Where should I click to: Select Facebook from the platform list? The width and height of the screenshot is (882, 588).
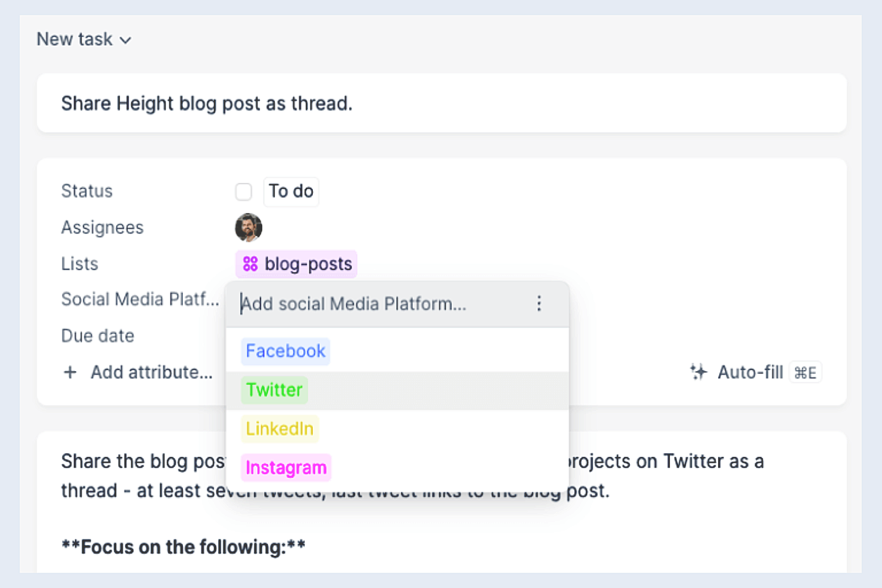click(285, 351)
